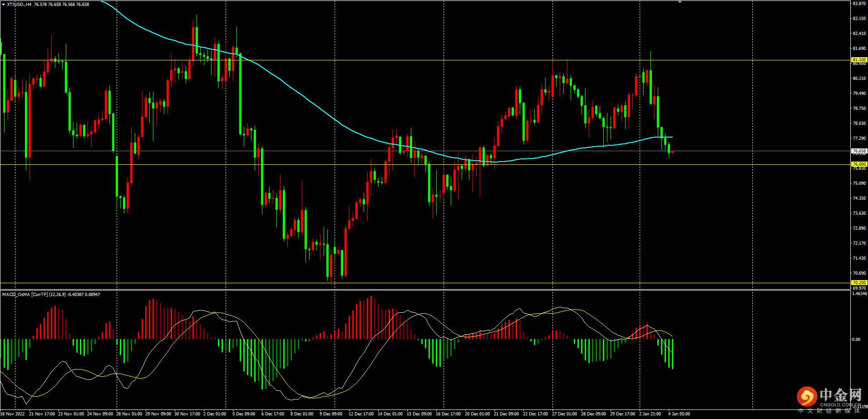Screen dimensions: 868x419
Task: Click the 83.870 value on price scale
Action: pyautogui.click(x=859, y=4)
